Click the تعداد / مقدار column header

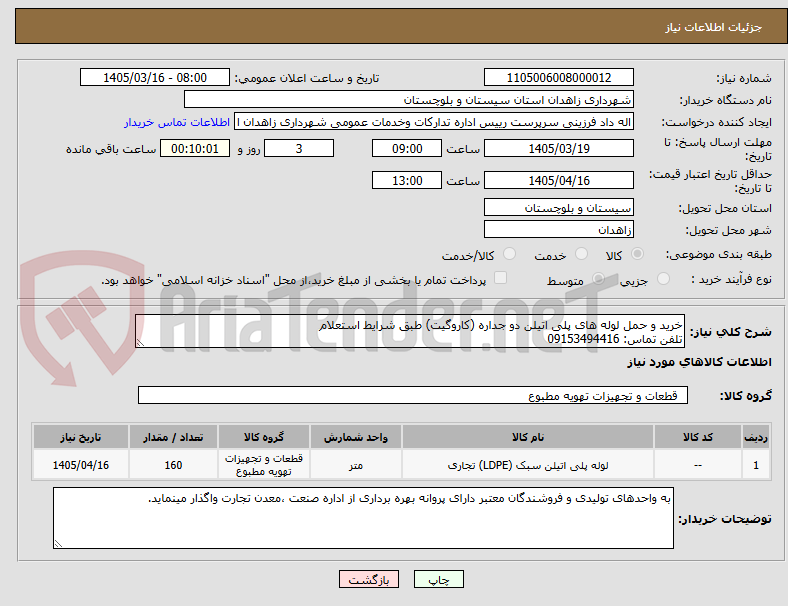tap(173, 437)
